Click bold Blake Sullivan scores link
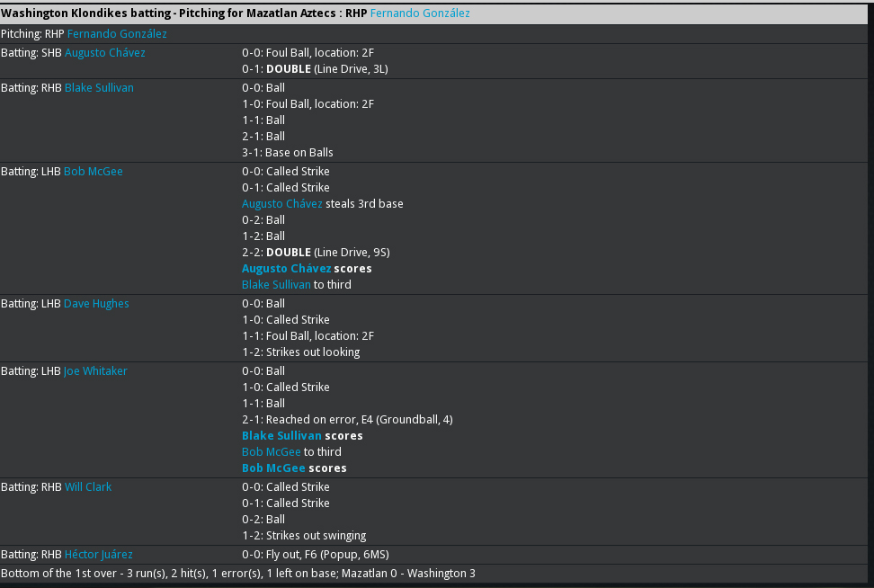Image resolution: width=874 pixels, height=588 pixels. [x=281, y=436]
